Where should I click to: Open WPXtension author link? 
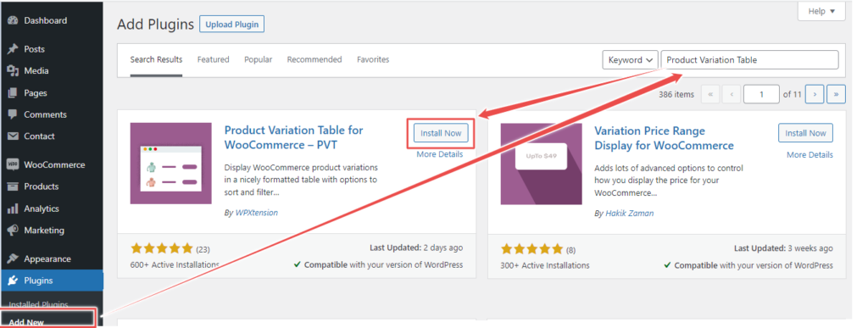point(256,213)
